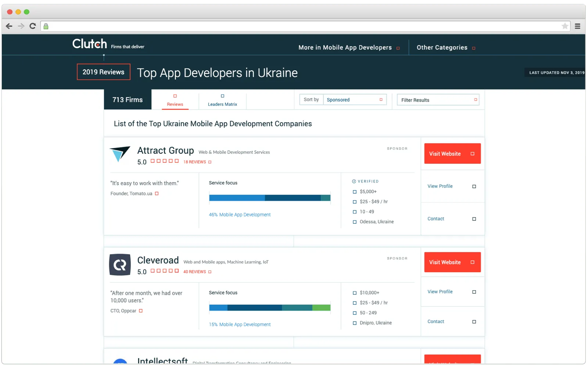Click icon next to CTO, Oppcar
588x368 pixels.
(x=141, y=311)
